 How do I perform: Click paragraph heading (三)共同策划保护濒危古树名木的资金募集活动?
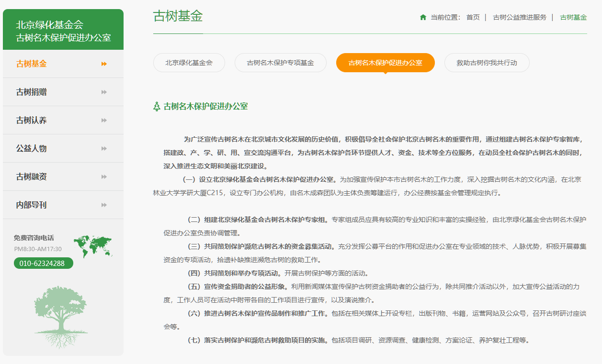pos(261,247)
